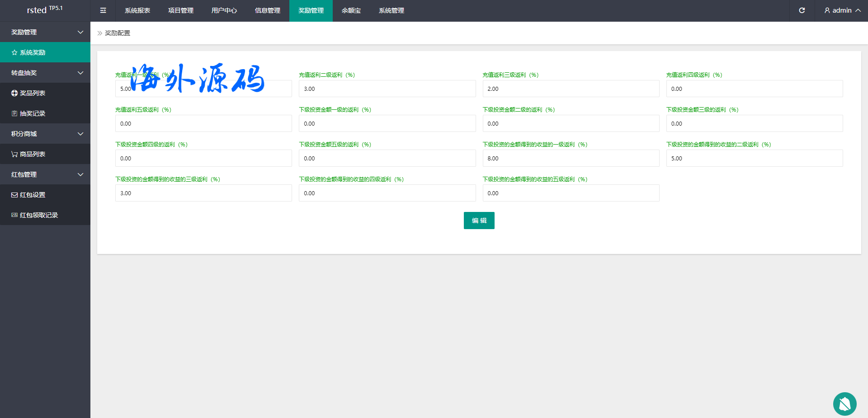The height and width of the screenshot is (418, 868).
Task: Open 奖品列表 in the sidebar
Action: pyautogui.click(x=32, y=93)
